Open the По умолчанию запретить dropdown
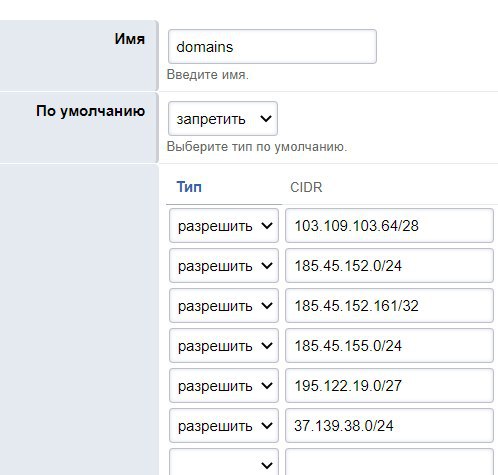This screenshot has width=498, height=475. click(x=223, y=119)
